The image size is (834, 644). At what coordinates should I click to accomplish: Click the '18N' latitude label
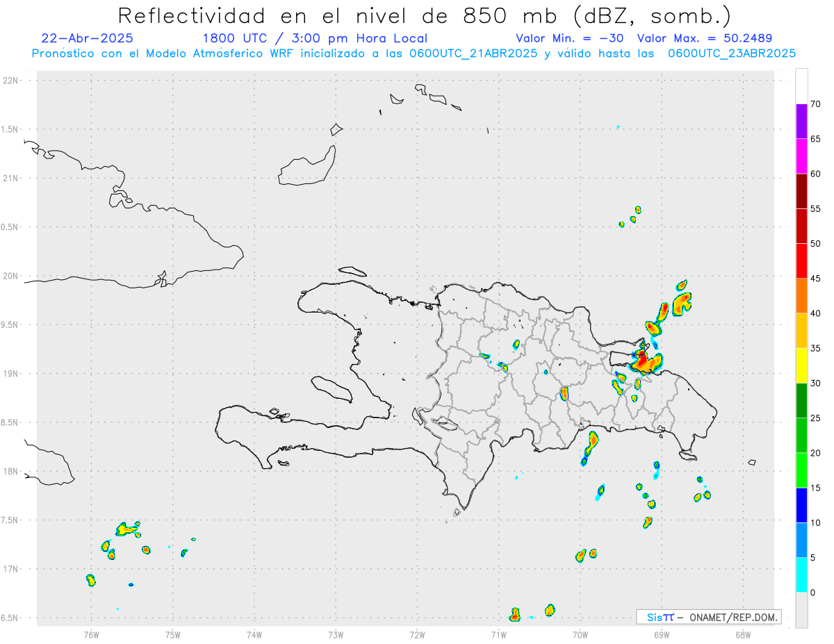click(12, 471)
